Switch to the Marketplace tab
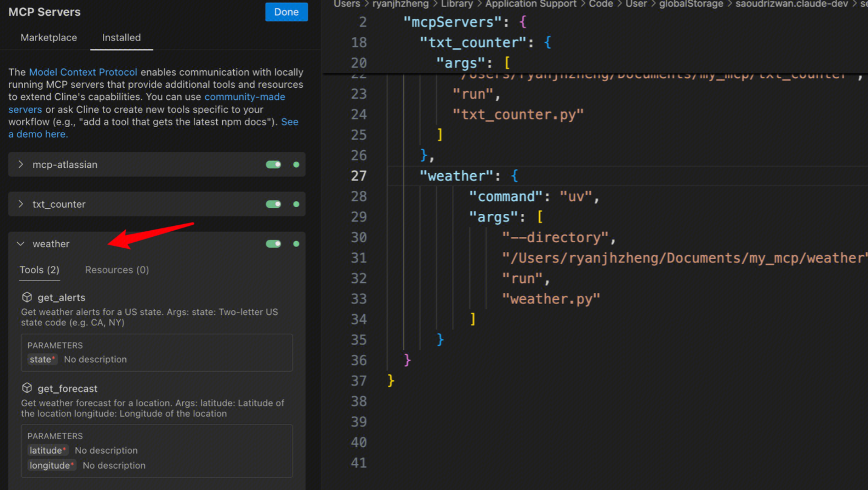The height and width of the screenshot is (490, 868). tap(49, 38)
